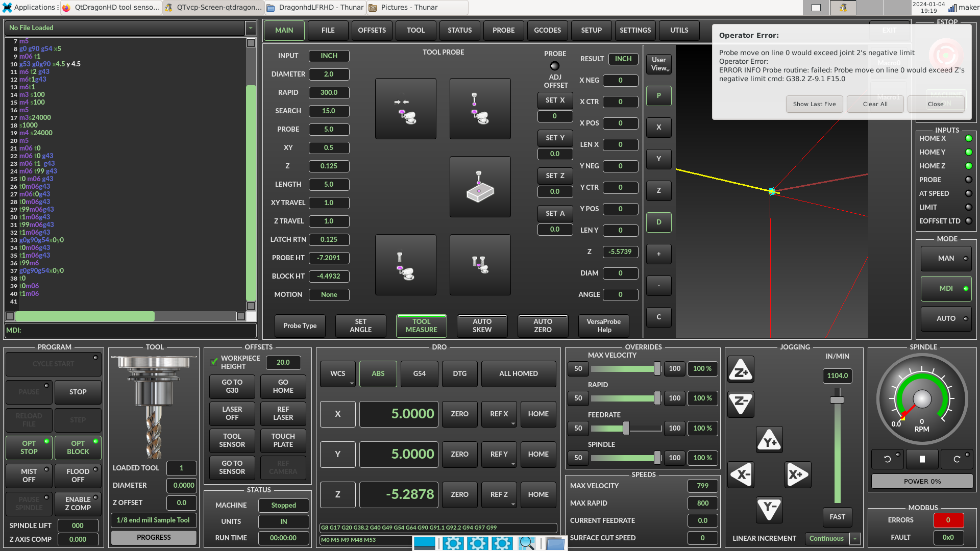Click TOOL MEASURE button
Image resolution: width=980 pixels, height=551 pixels.
coord(422,326)
